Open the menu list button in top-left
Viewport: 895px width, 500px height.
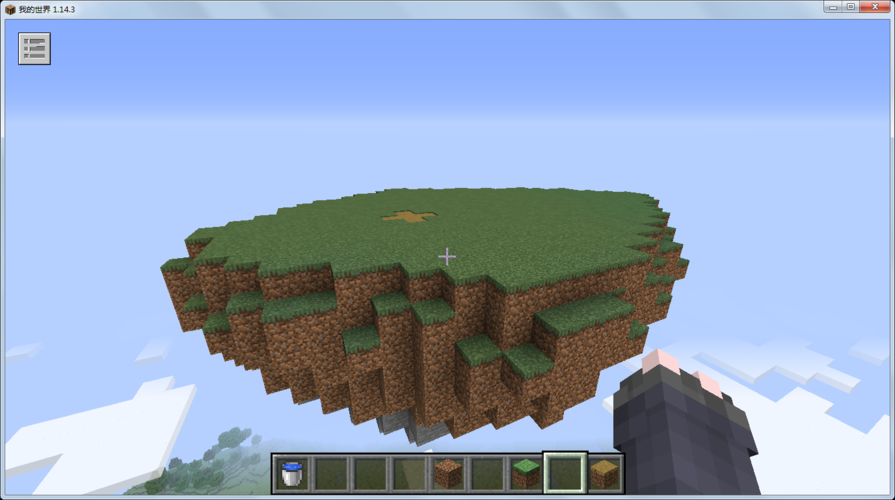click(34, 49)
